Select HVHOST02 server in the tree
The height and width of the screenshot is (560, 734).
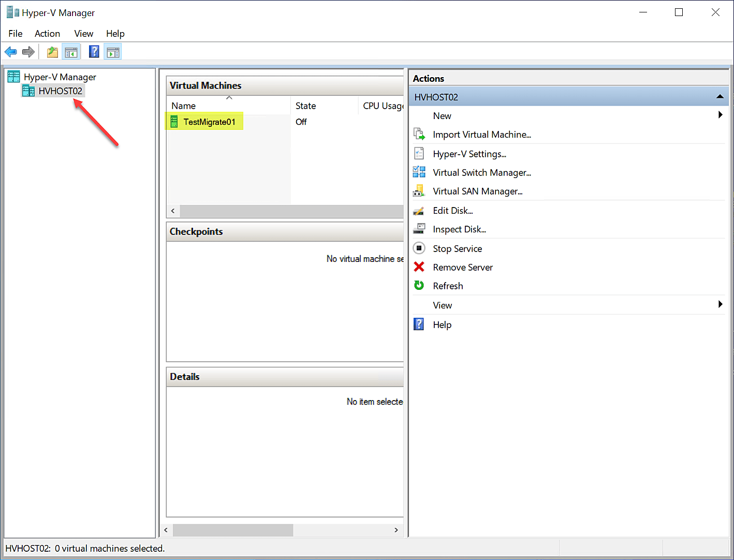click(52, 91)
